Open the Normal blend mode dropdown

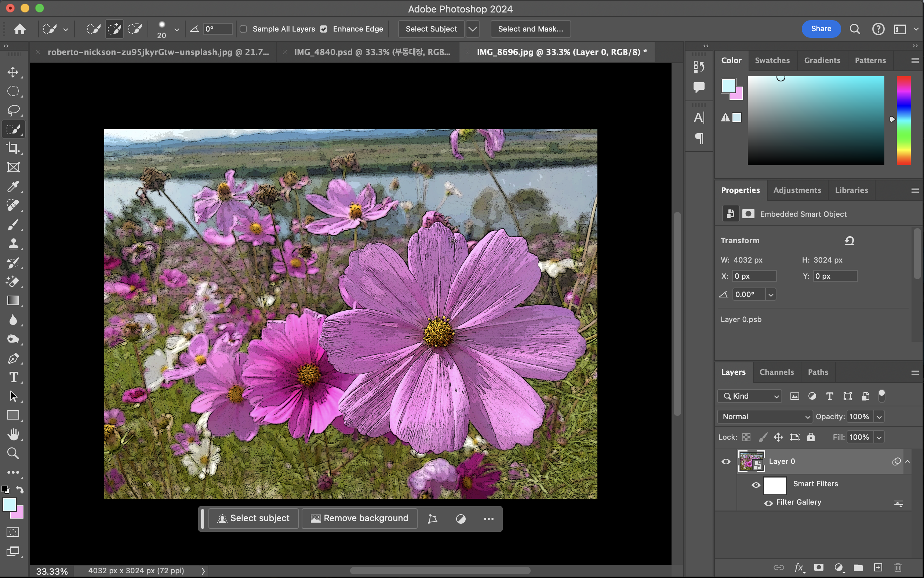(x=765, y=417)
